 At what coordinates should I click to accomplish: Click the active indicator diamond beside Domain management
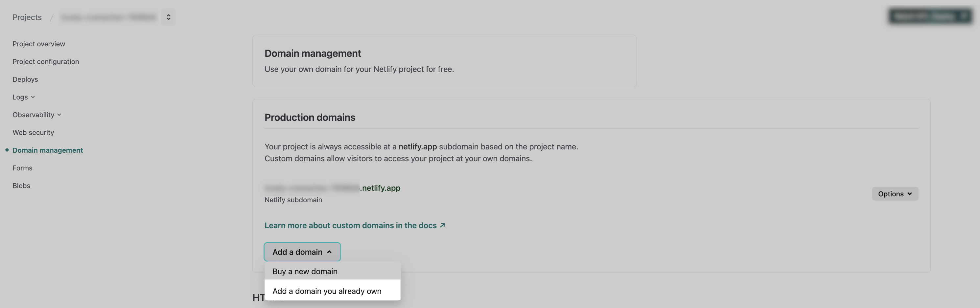[7, 149]
